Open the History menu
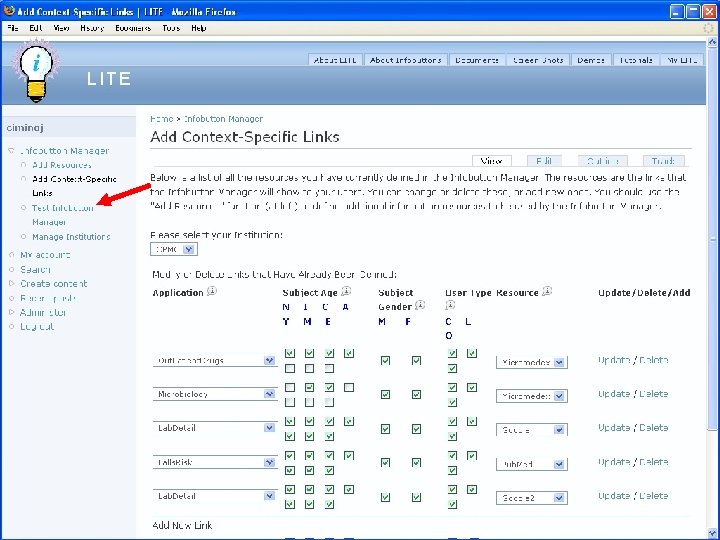Image resolution: width=720 pixels, height=540 pixels. 92,28
